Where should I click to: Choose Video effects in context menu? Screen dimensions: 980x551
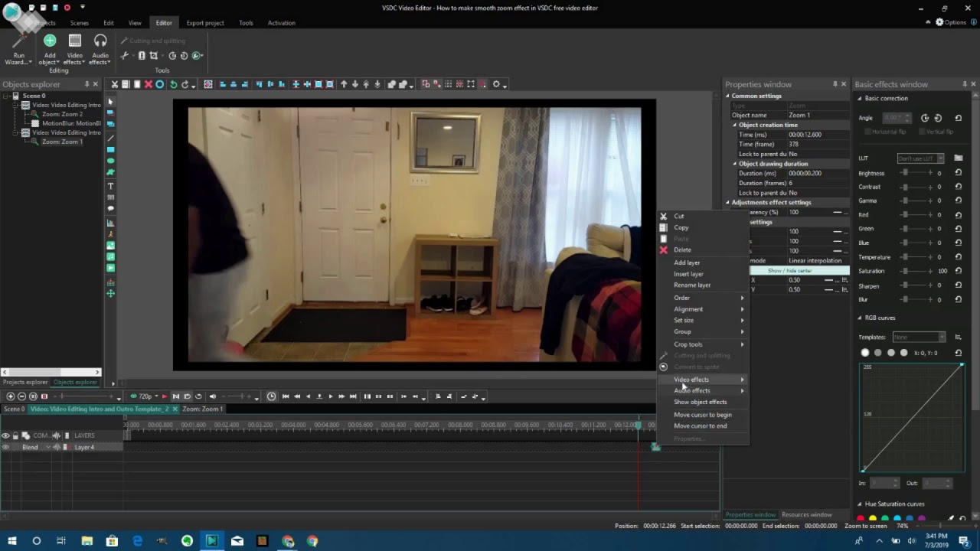(x=691, y=380)
